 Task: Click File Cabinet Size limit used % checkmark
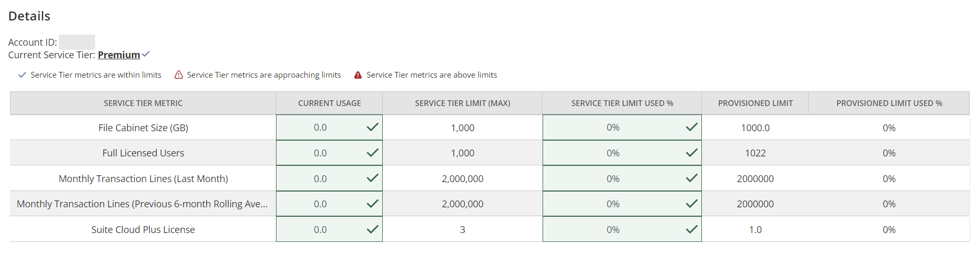[692, 127]
